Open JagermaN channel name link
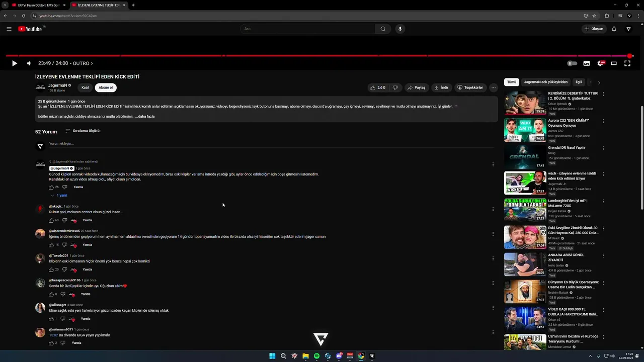This screenshot has height=362, width=644. point(57,85)
